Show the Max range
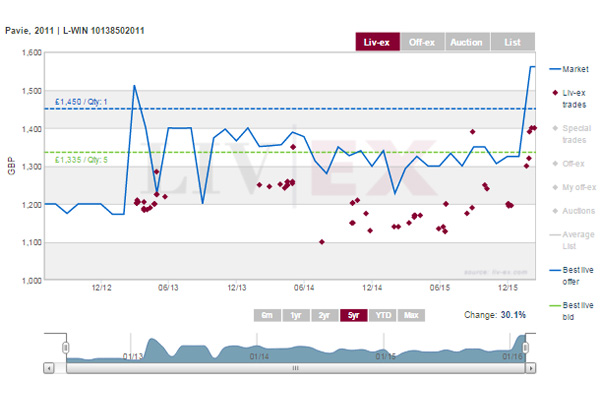 [x=411, y=315]
